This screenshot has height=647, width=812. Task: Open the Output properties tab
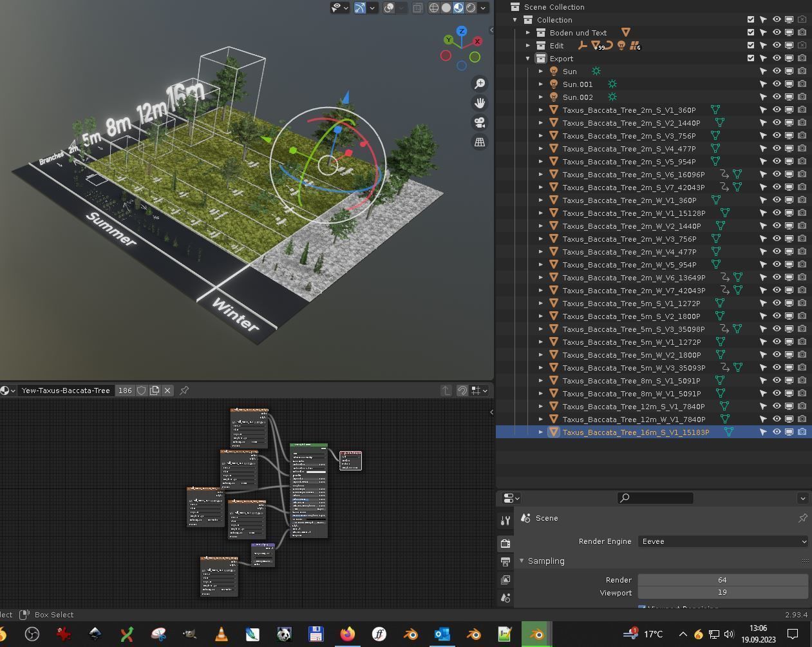505,562
